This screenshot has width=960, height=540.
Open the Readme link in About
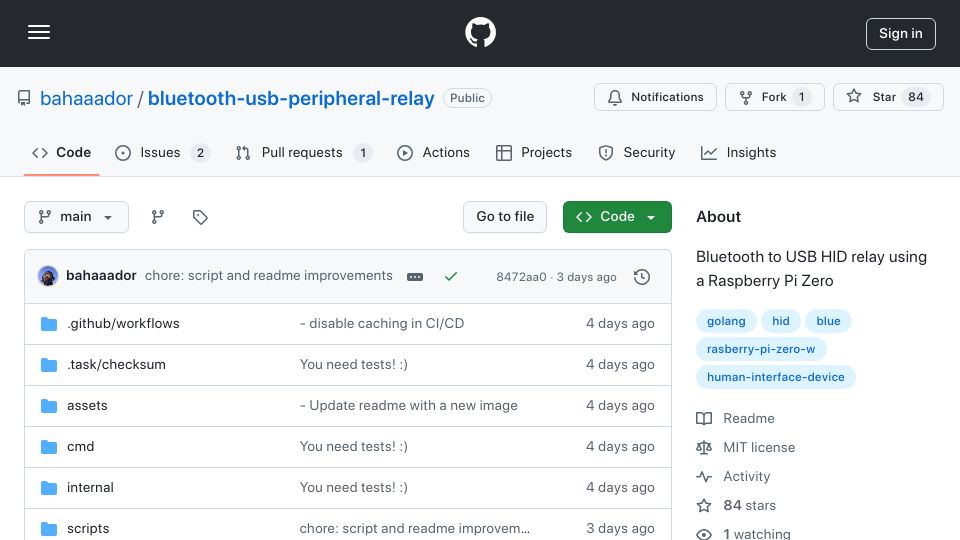tap(749, 418)
